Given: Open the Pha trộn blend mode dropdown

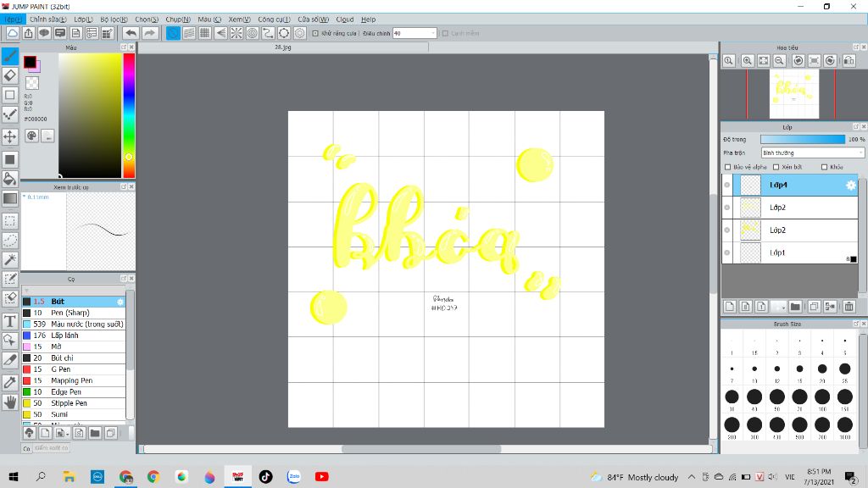Looking at the screenshot, I should [x=813, y=152].
